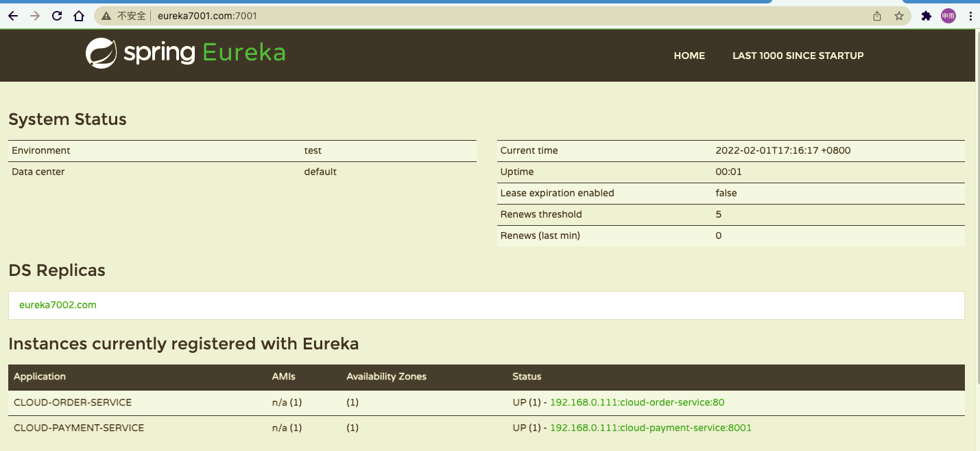Viewport: 980px width, 451px height.
Task: Open the eureka7002.com replica link
Action: [58, 305]
